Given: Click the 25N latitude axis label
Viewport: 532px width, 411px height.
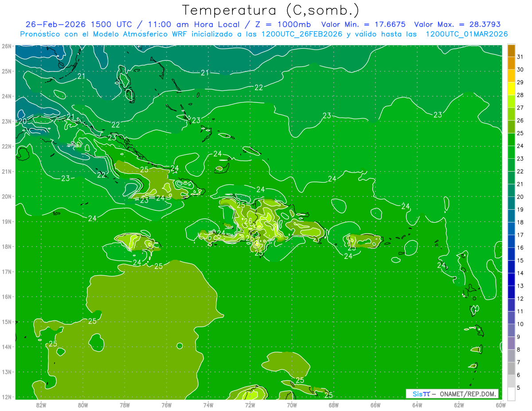Looking at the screenshot, I should tap(6, 71).
